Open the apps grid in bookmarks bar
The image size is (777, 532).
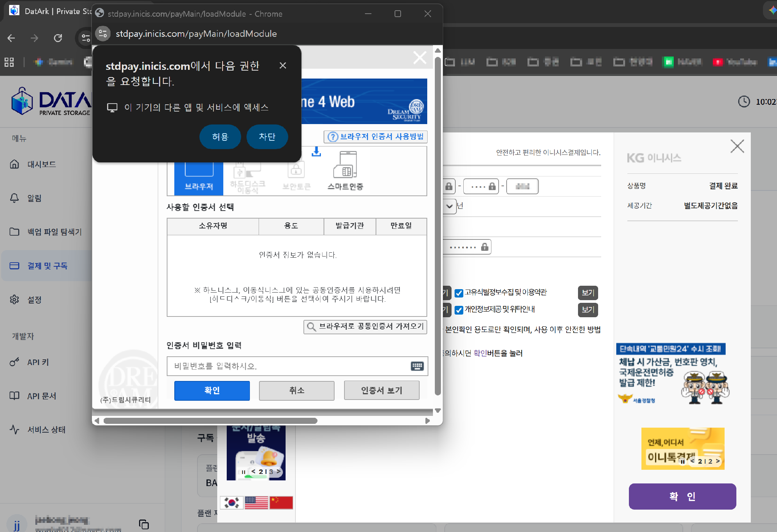tap(9, 62)
